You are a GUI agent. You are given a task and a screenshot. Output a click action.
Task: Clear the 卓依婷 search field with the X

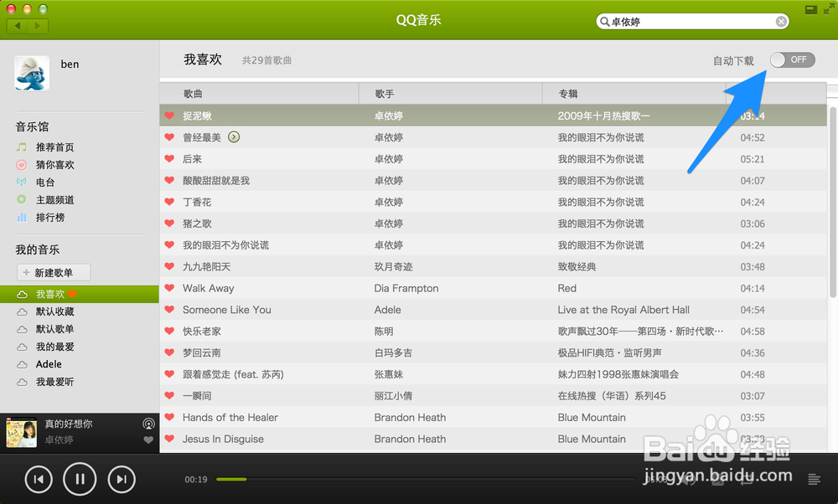(x=781, y=20)
